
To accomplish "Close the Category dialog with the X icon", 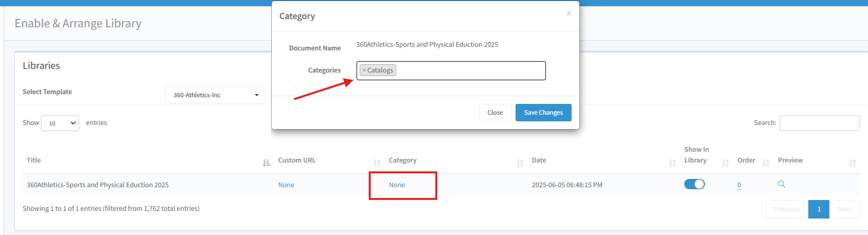I will (569, 13).
